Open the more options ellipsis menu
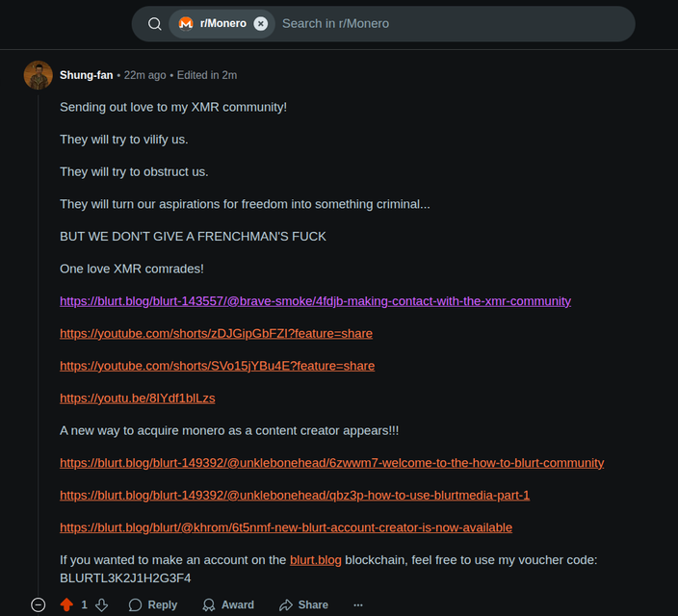 pyautogui.click(x=358, y=604)
